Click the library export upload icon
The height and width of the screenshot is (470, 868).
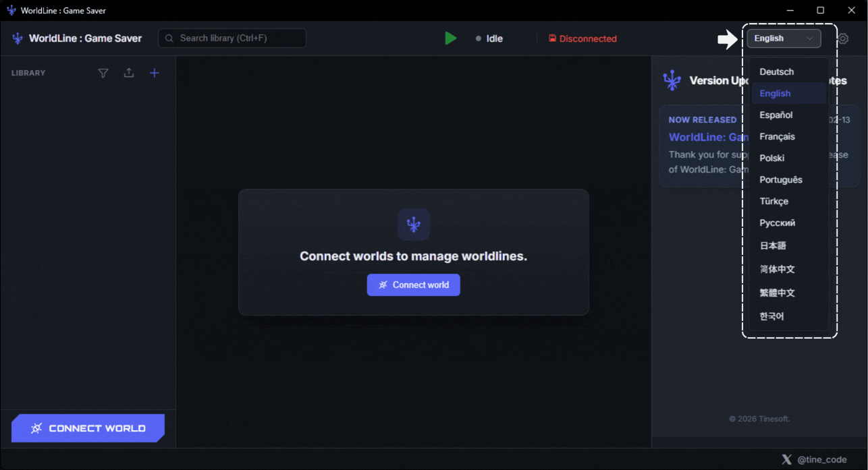click(x=129, y=73)
